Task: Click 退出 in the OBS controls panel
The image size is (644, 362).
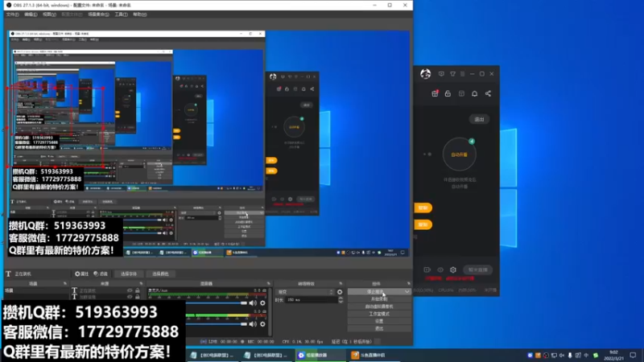Action: 379,328
